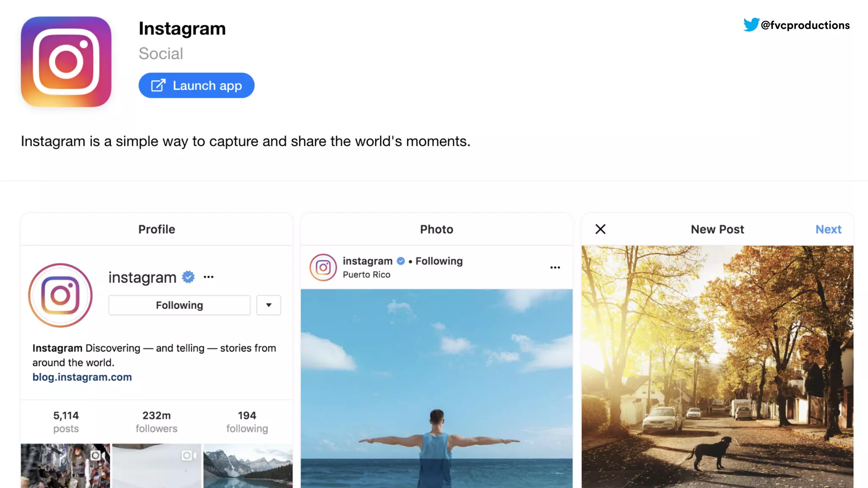Click the Twitter bird icon
Image resolution: width=868 pixels, height=488 pixels.
point(751,25)
